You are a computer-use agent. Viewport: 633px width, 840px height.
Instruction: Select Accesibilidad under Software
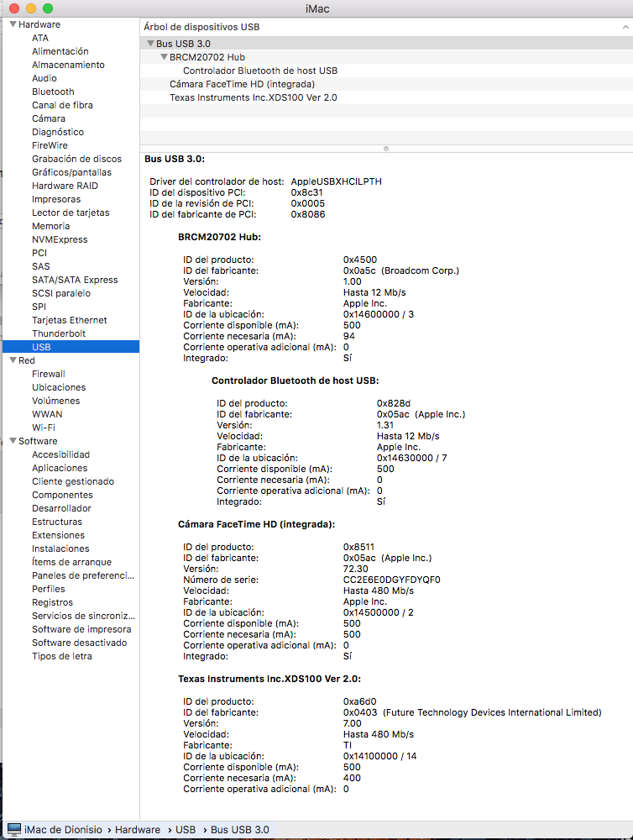[x=60, y=454]
